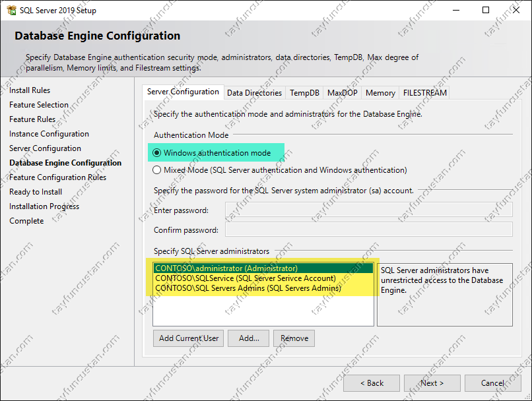Close the SQL Server 2019 Setup window
The width and height of the screenshot is (532, 401).
coord(516,10)
